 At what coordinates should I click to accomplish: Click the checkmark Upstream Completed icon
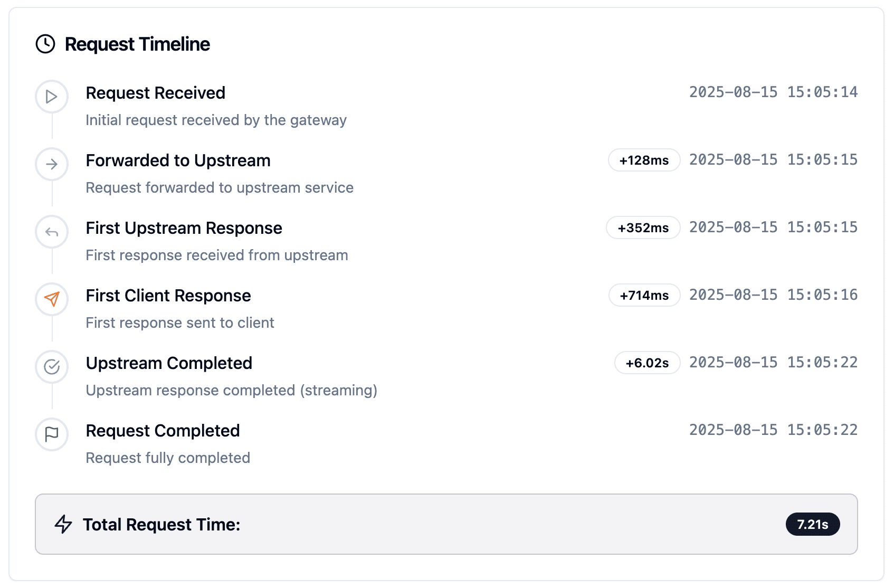click(x=52, y=367)
